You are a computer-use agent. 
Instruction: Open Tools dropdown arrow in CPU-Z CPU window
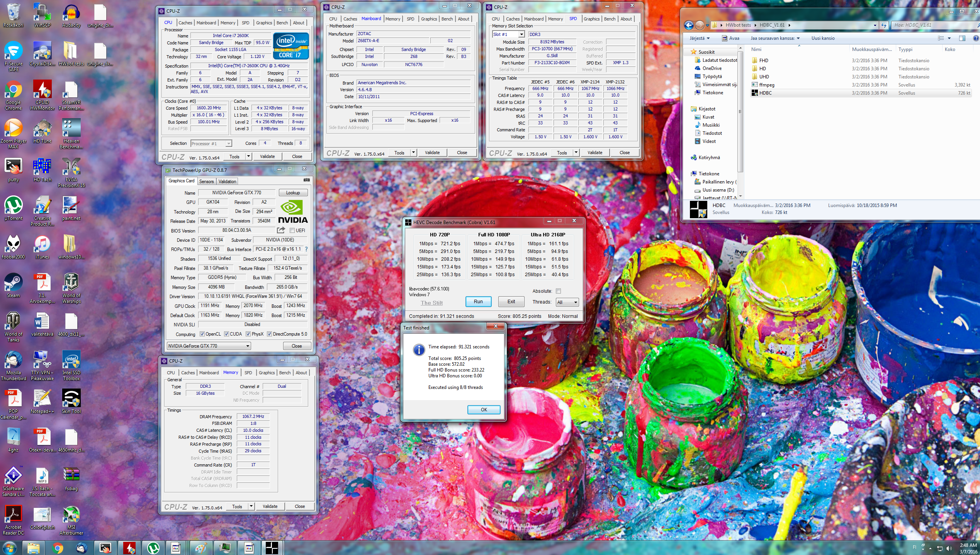(248, 156)
